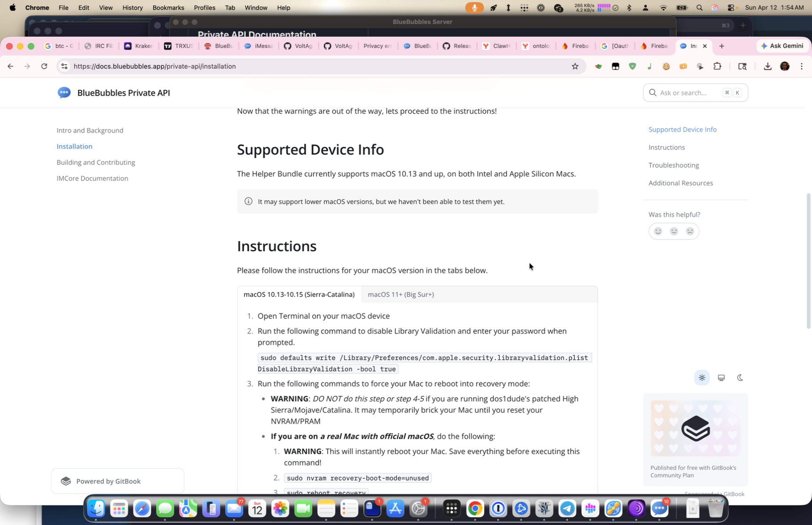Open Chrome's Downloads icon in the toolbar
The image size is (812, 525).
(x=767, y=66)
